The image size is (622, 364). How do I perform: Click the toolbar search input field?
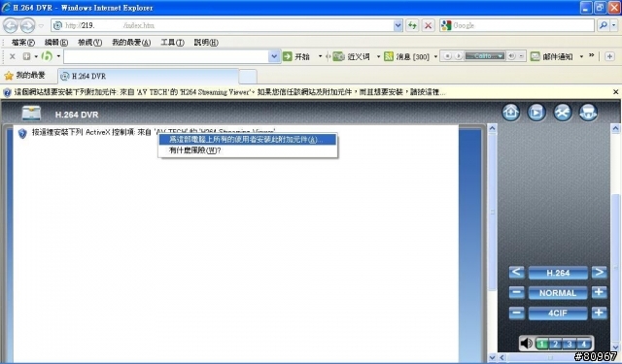pos(166,56)
